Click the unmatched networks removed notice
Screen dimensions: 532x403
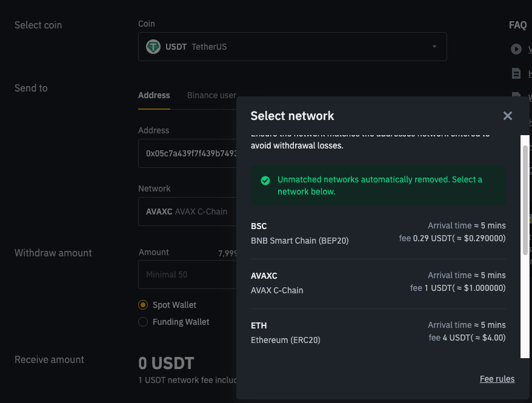[x=379, y=185]
